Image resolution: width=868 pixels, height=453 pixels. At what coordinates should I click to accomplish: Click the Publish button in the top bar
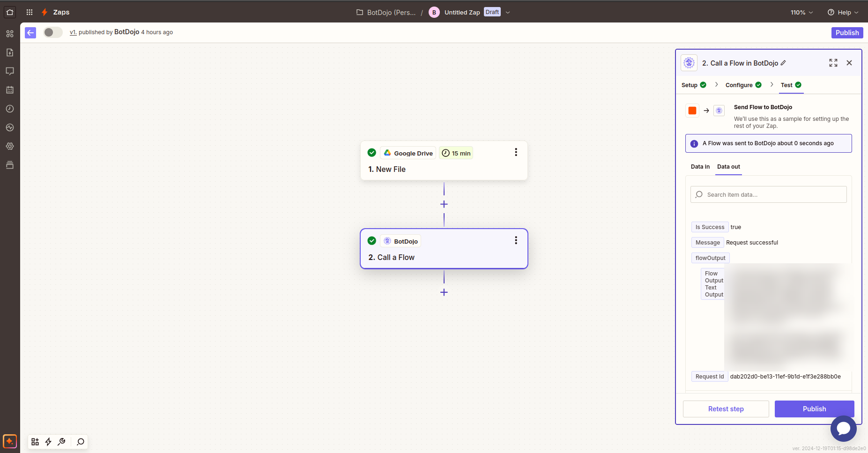847,33
